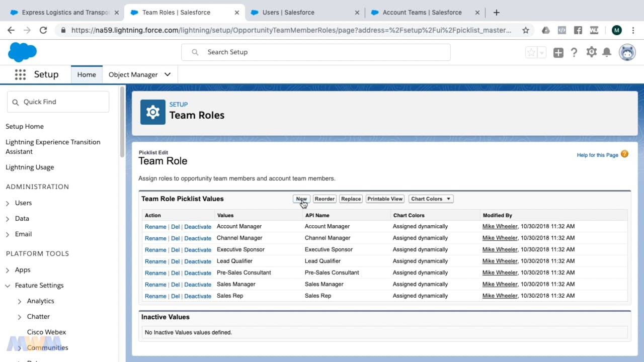Viewport: 644px width, 362px height.
Task: Open the favorites list dropdown arrow
Action: coord(542,52)
